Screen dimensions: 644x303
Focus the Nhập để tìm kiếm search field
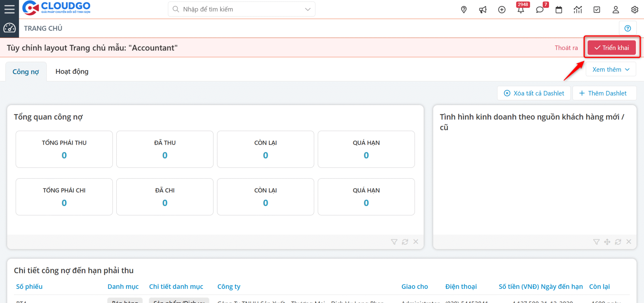241,9
